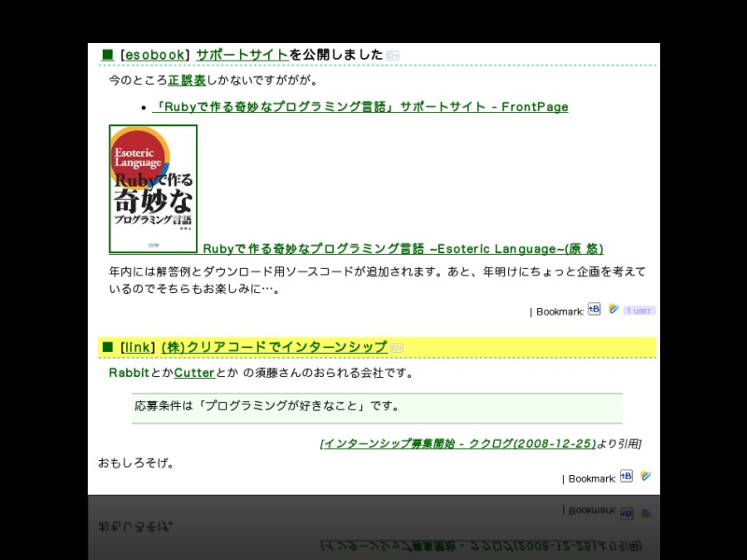Open the サポートサイト title link
Screen dimensions: 747x560
click(243, 55)
